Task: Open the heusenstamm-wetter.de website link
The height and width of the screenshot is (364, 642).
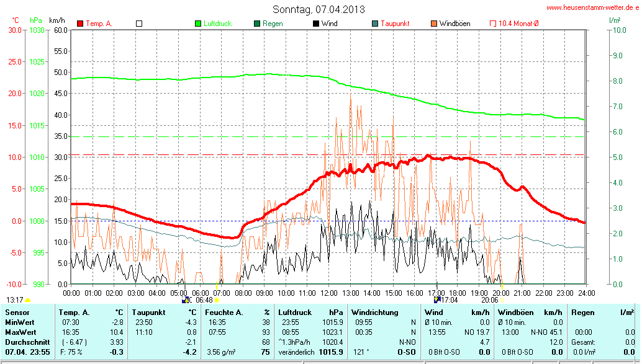Action: (x=592, y=7)
